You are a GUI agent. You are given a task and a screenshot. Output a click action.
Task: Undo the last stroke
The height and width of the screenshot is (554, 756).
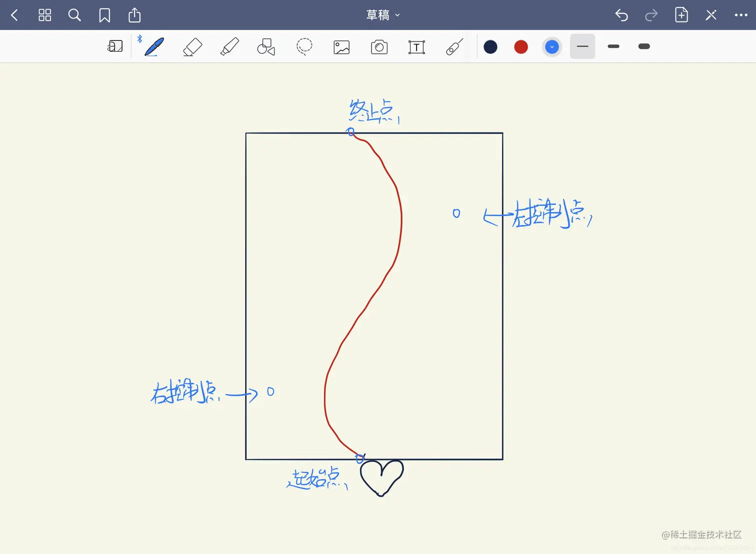(x=621, y=15)
